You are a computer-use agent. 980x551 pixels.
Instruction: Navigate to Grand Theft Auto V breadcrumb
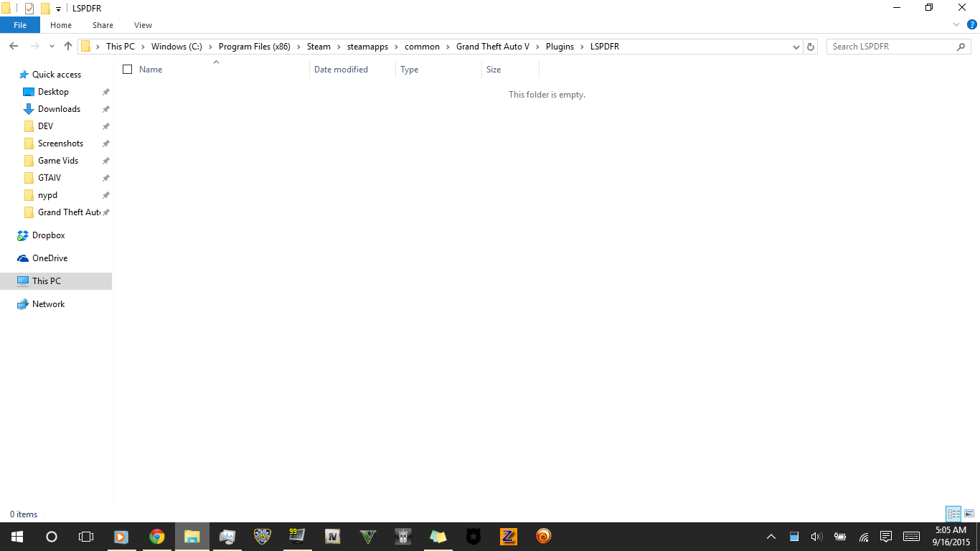(x=493, y=47)
